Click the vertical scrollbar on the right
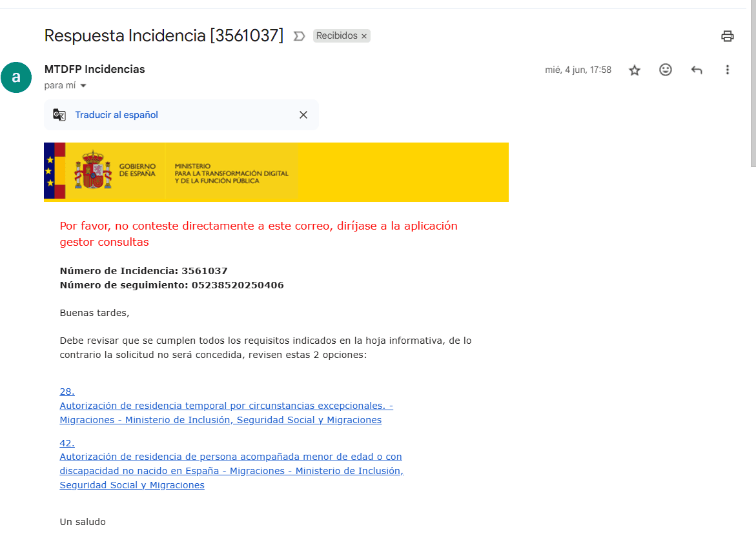Viewport: 756px width, 536px height. 752,84
